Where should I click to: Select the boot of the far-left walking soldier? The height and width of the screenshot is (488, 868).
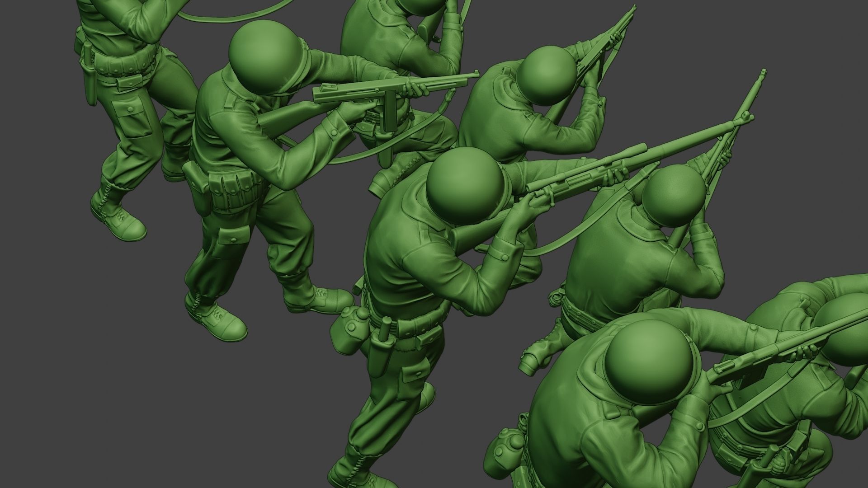pyautogui.click(x=118, y=217)
